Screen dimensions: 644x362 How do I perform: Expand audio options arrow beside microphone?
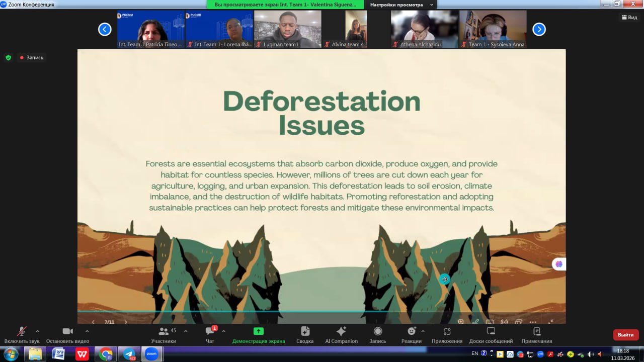pyautogui.click(x=37, y=331)
